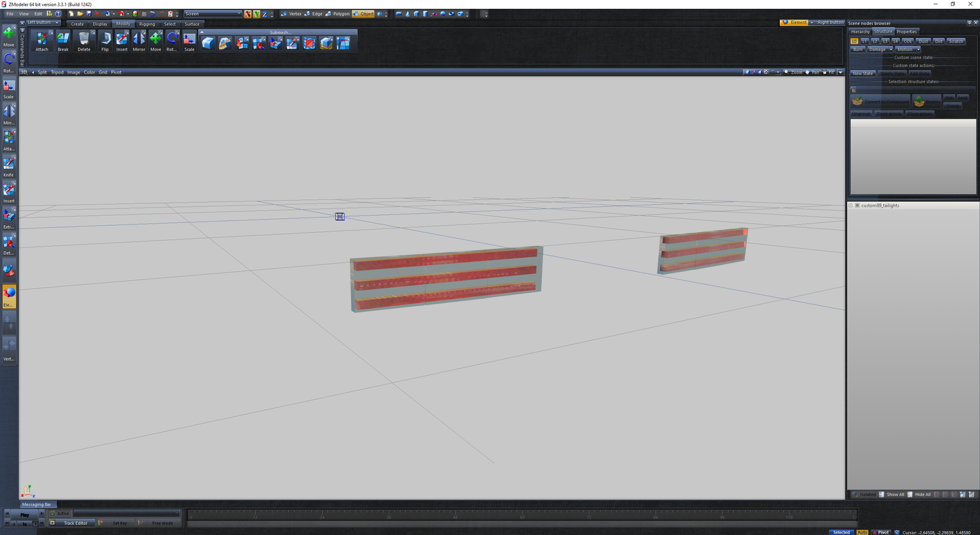
Task: Select the Flip tool
Action: click(x=105, y=41)
